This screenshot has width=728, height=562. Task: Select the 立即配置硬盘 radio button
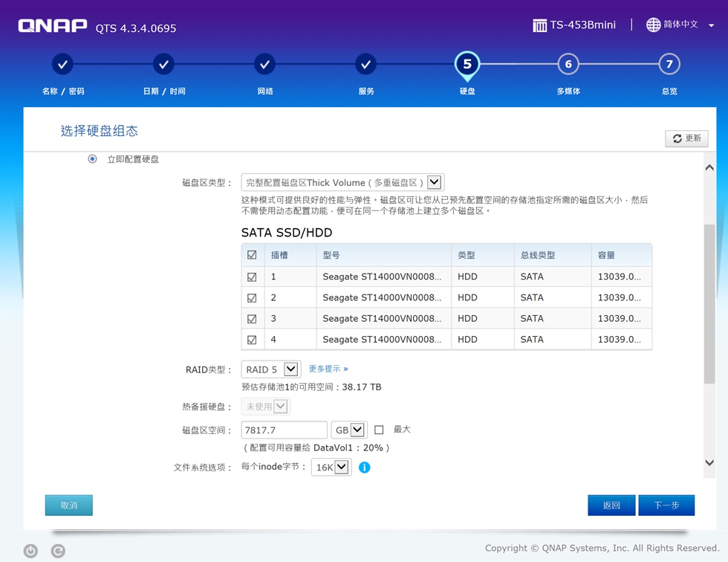click(x=92, y=158)
